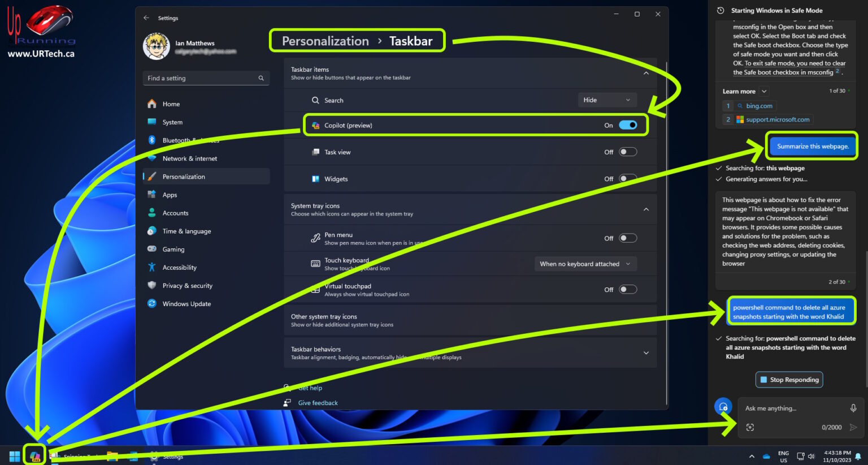Click the microphone icon in Copilot chat
This screenshot has height=465, width=868.
pyautogui.click(x=853, y=408)
